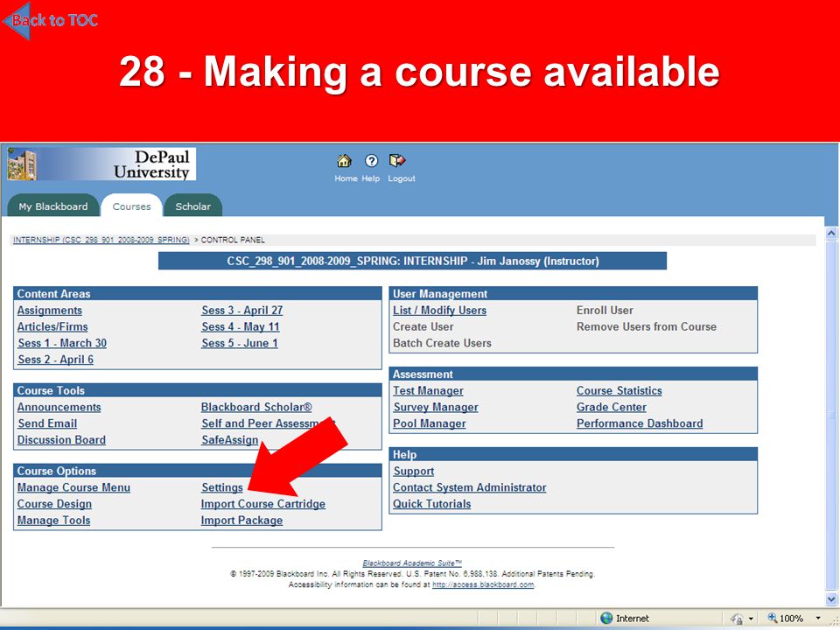Open Course Design option

(54, 504)
